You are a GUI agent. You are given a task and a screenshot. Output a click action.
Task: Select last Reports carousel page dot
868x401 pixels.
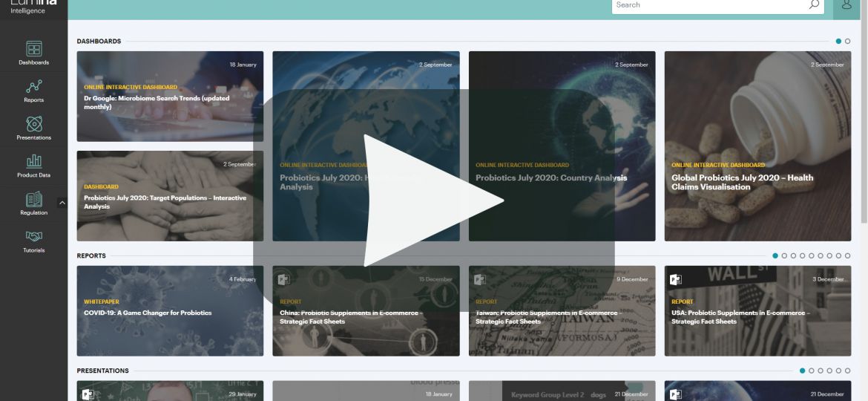(x=847, y=256)
